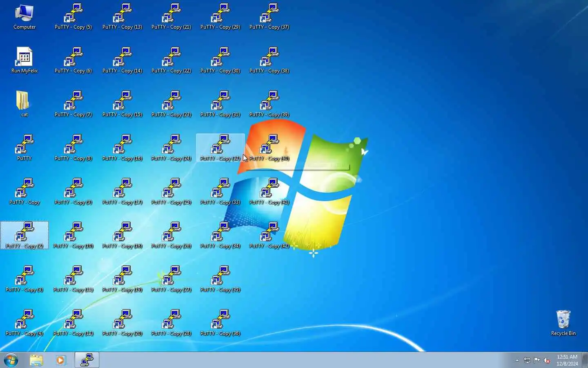Select PuTTY - Copy (27) icon
The width and height of the screenshot is (588, 368).
tap(171, 279)
